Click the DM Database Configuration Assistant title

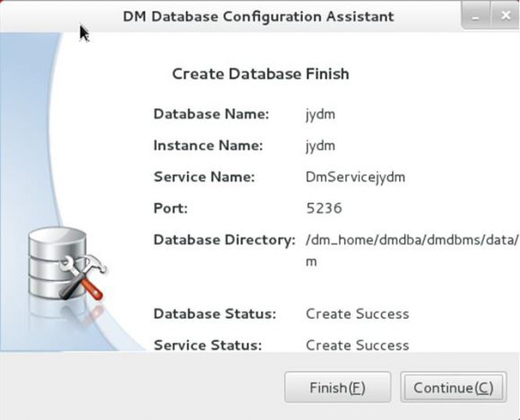[x=258, y=16]
